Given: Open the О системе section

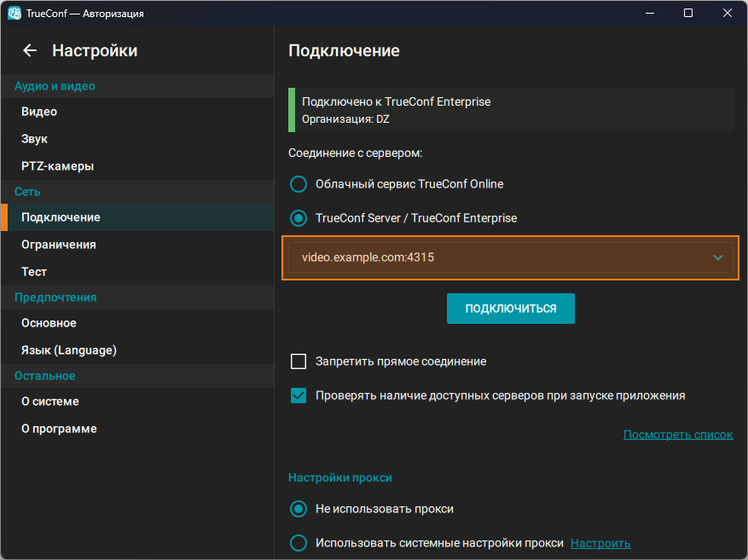Looking at the screenshot, I should click(x=137, y=401).
